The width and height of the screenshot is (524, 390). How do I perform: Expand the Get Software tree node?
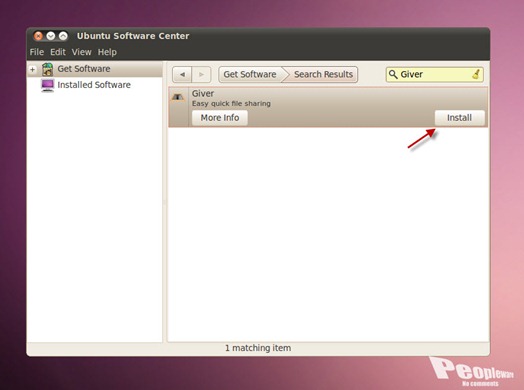(32, 69)
